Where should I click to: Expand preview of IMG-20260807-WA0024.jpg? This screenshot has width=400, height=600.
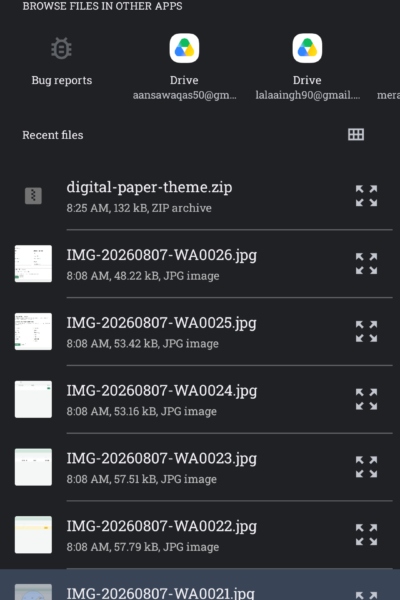coord(366,399)
